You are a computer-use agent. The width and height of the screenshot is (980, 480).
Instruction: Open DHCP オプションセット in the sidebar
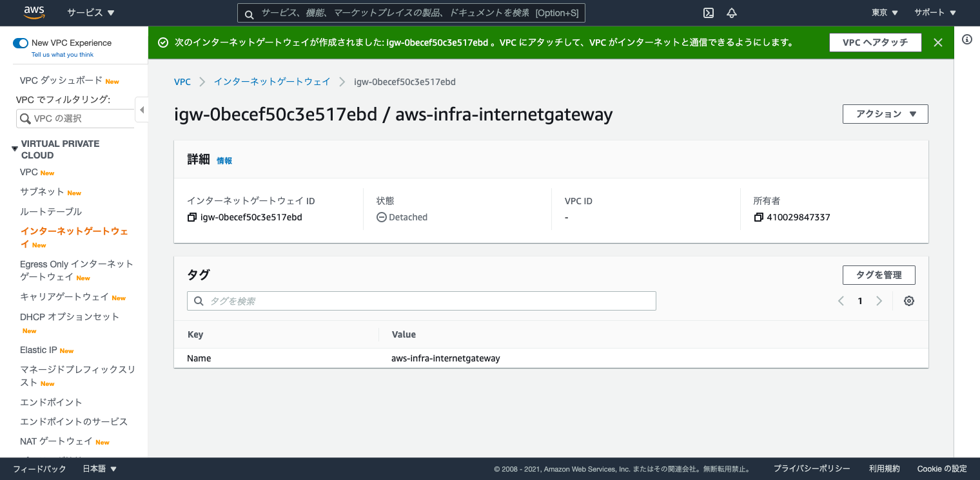pos(70,317)
